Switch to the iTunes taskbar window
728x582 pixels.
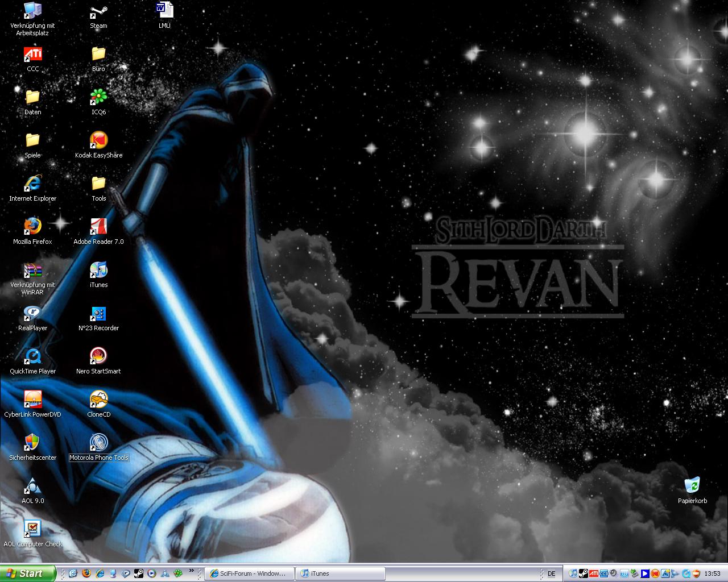[340, 574]
